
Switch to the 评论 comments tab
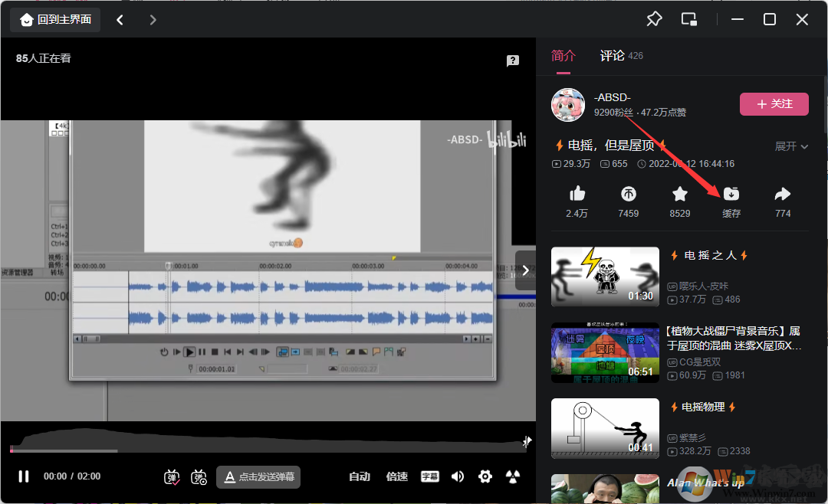pyautogui.click(x=613, y=56)
